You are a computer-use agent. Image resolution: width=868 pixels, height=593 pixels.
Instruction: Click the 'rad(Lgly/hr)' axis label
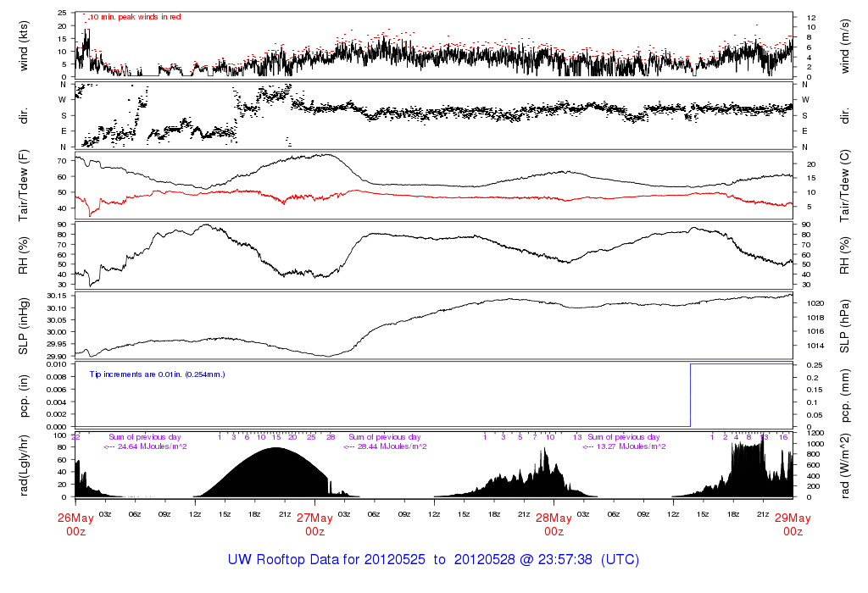(23, 465)
